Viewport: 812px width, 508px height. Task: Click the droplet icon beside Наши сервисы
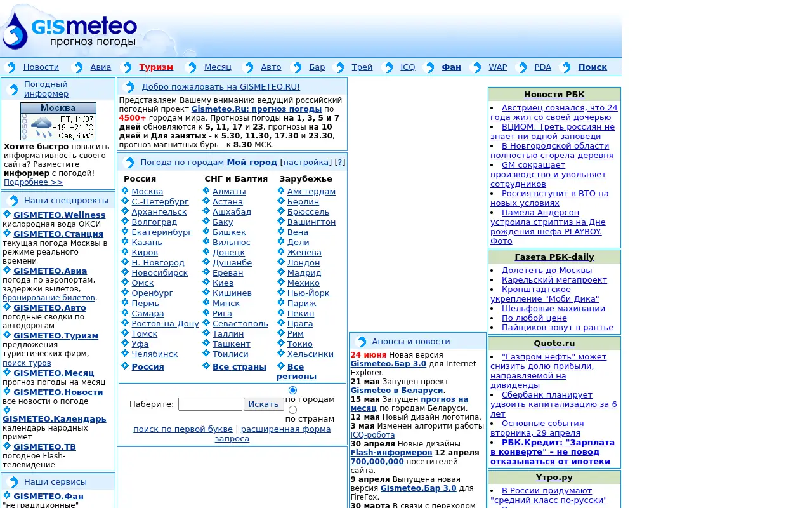pos(13,482)
